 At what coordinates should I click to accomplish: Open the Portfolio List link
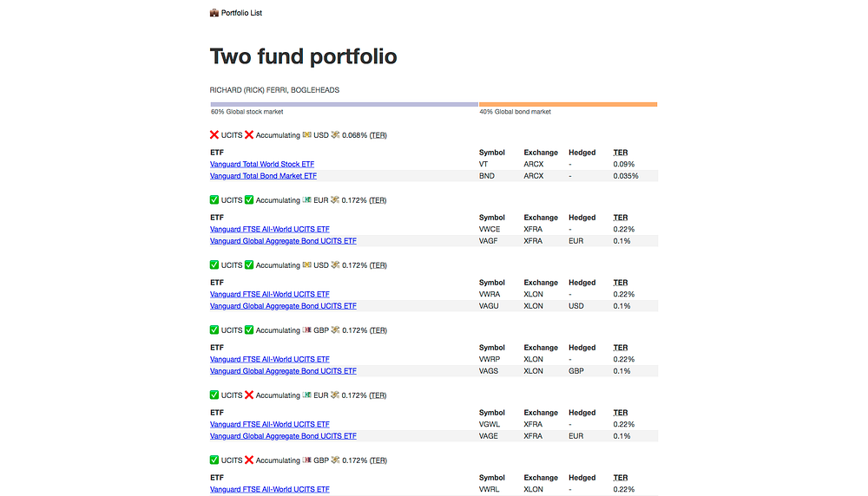[241, 13]
